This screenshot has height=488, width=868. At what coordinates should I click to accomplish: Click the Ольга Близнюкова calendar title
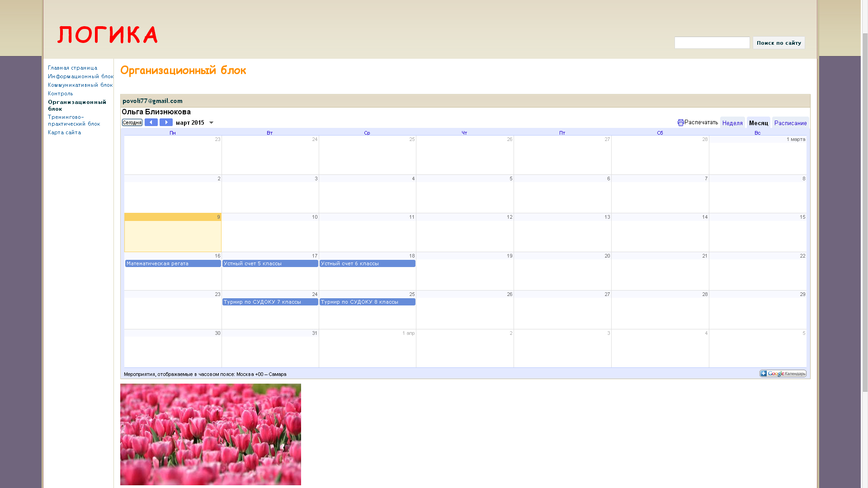point(156,112)
